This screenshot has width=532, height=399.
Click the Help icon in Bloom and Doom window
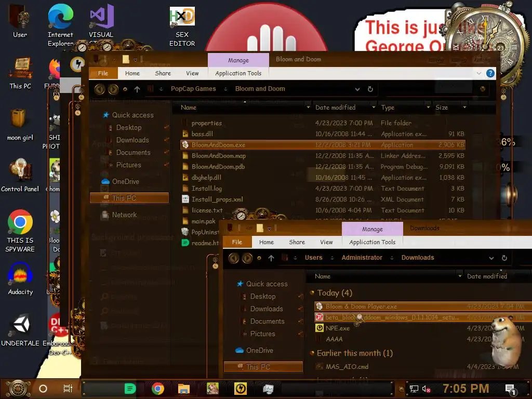(490, 73)
